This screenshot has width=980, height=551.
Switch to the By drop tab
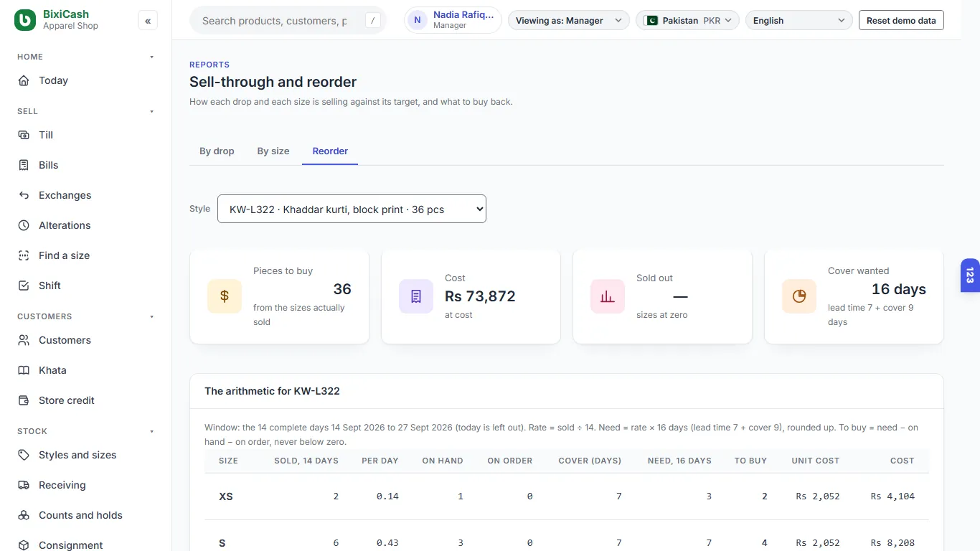coord(217,151)
